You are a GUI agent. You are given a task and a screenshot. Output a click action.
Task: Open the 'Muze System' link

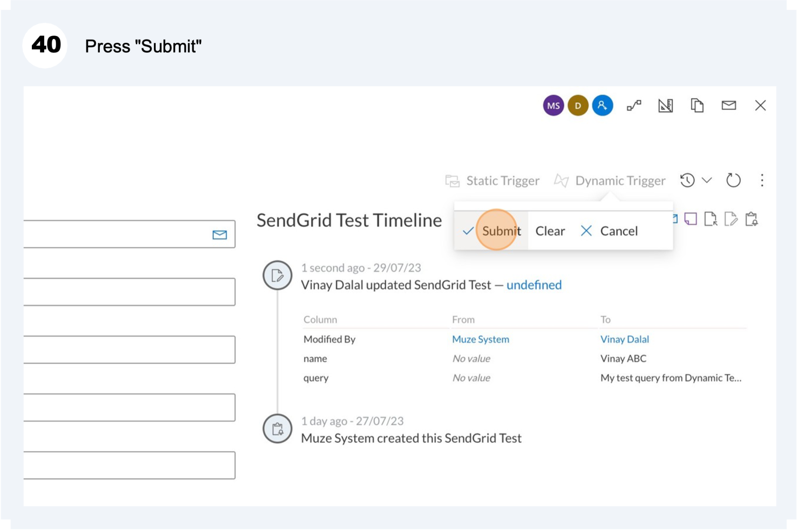[x=480, y=339]
